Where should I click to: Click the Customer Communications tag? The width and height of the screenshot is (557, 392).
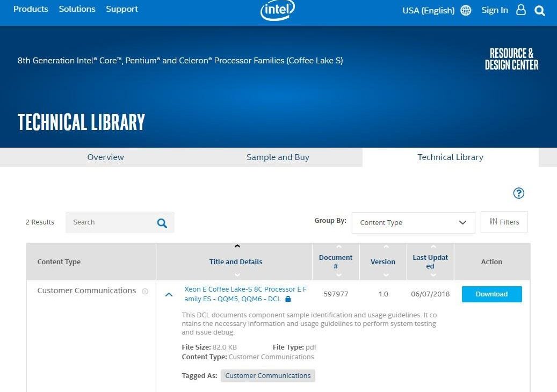coord(267,375)
